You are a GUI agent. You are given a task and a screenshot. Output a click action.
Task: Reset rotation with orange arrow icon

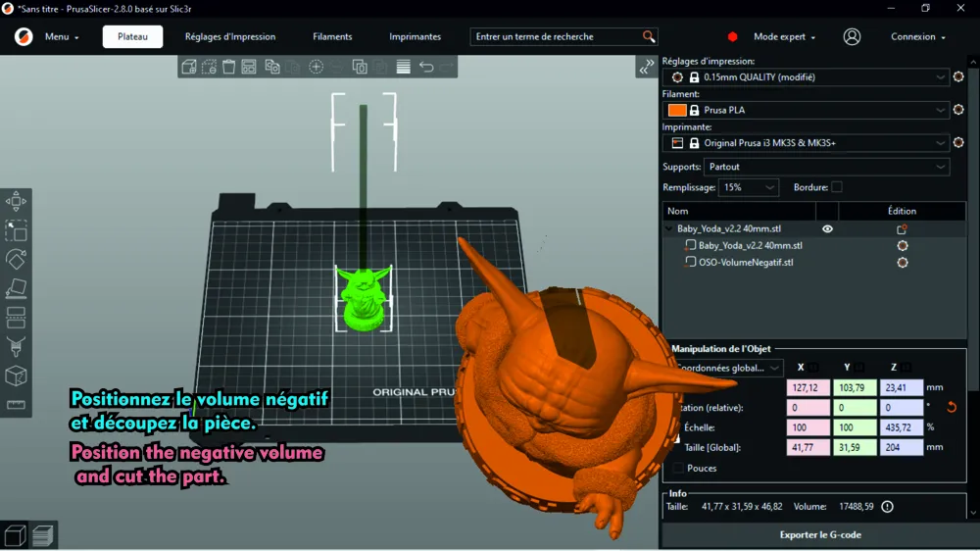pos(952,407)
